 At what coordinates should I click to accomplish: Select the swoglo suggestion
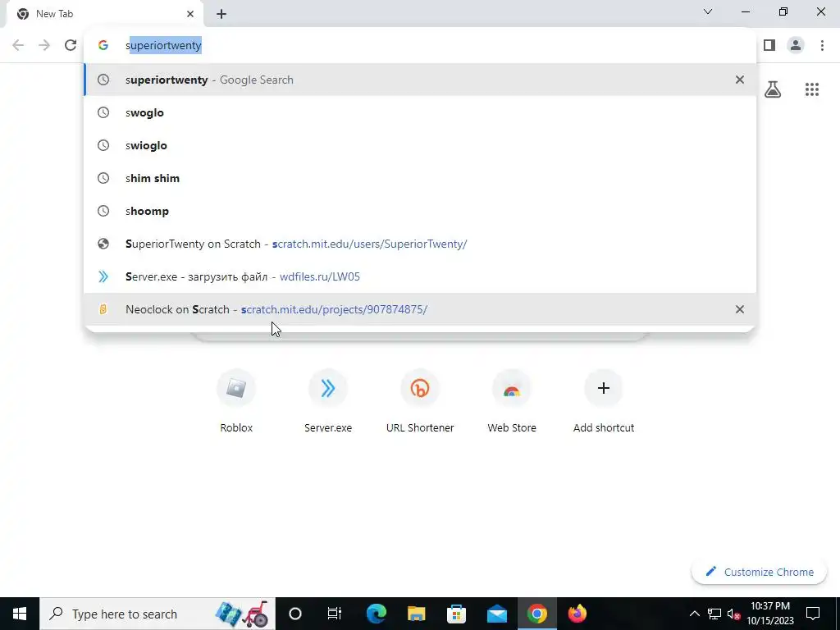[x=420, y=112]
